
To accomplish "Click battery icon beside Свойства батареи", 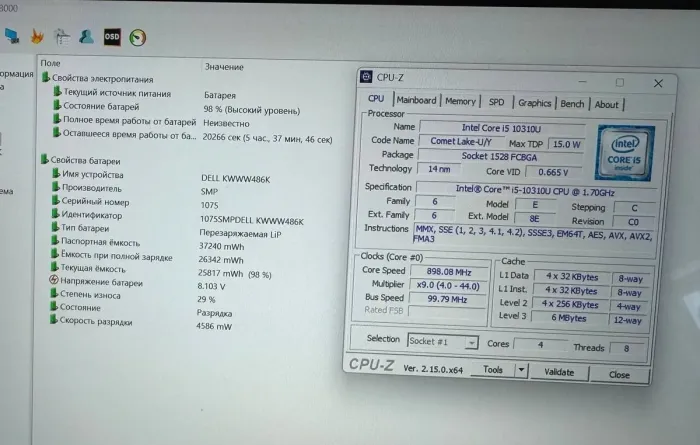I will pyautogui.click(x=45, y=159).
